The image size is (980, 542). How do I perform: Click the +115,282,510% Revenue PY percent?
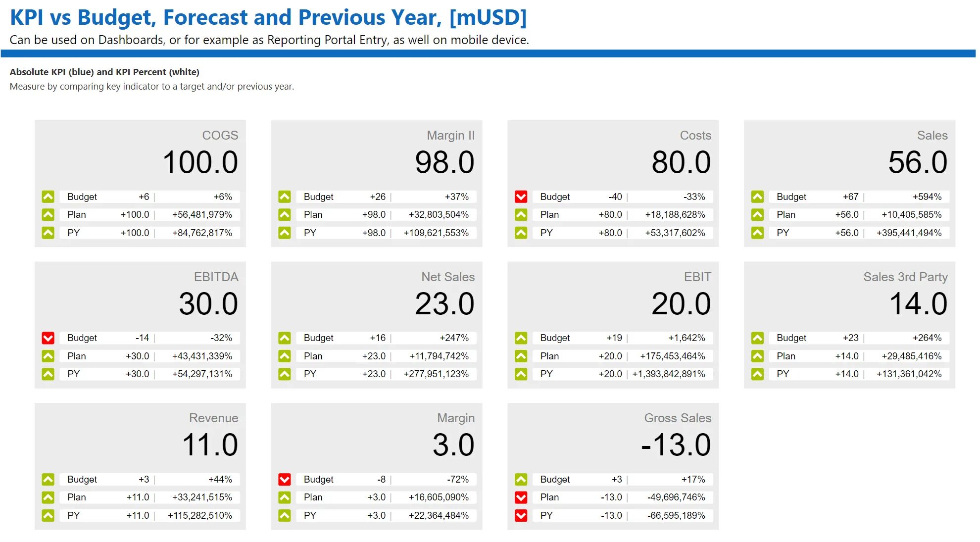200,515
